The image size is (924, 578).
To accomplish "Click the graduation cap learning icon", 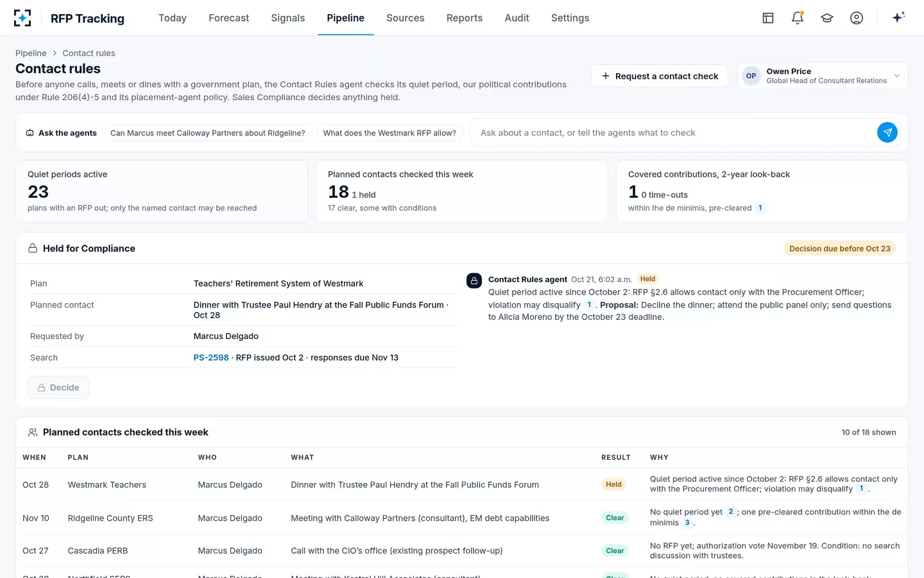I will (827, 18).
